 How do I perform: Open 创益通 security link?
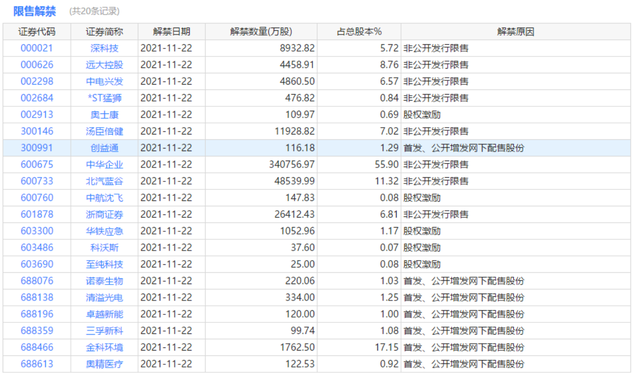[x=104, y=148]
